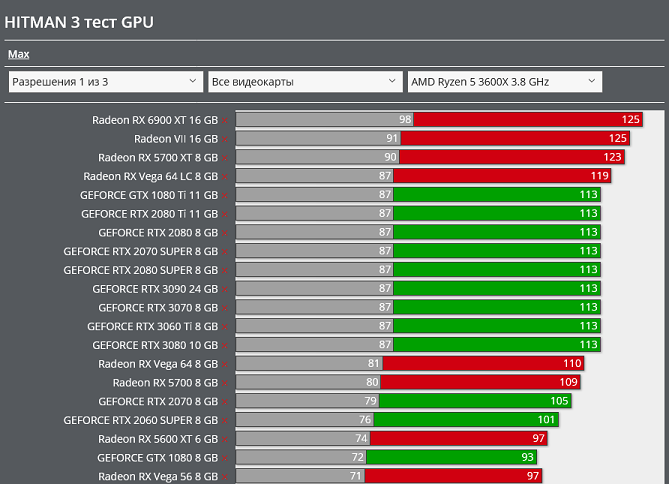This screenshot has height=484, width=669.
Task: Click the Radeon RX 6900 XT 16 GB label
Action: pos(155,120)
